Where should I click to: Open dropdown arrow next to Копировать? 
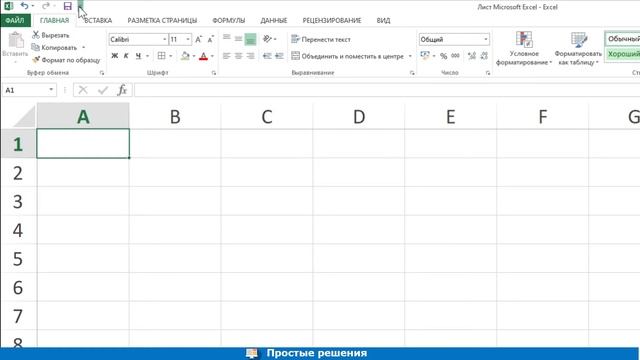pos(83,47)
